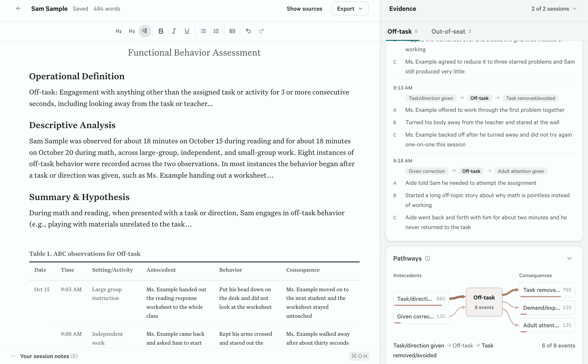Click the Task removed/avoided tag
The height and width of the screenshot is (364, 588).
tap(530, 98)
